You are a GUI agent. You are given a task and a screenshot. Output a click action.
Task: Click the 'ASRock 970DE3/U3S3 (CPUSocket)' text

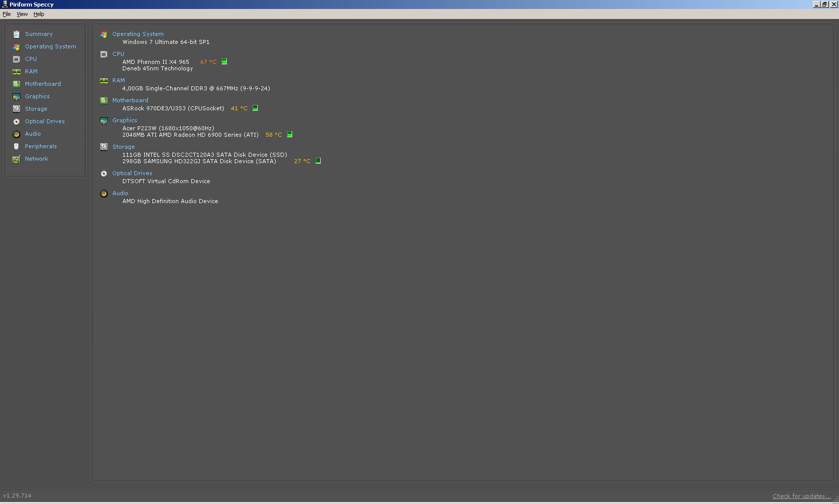173,109
